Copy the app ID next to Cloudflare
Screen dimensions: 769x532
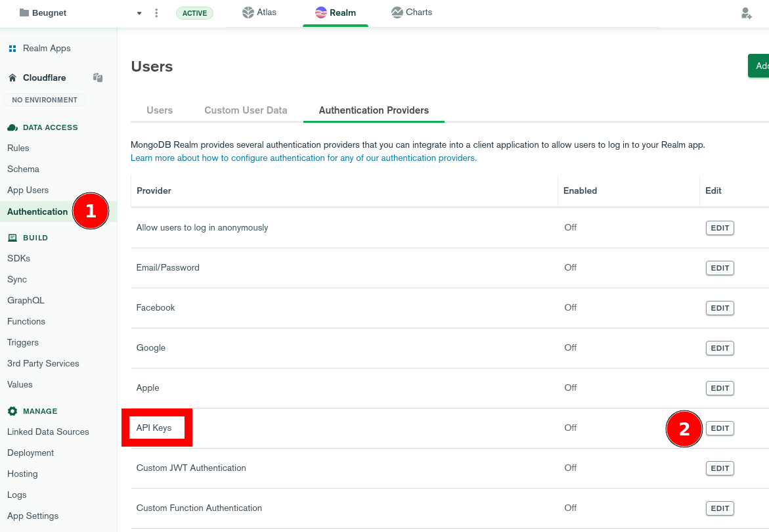coord(98,78)
